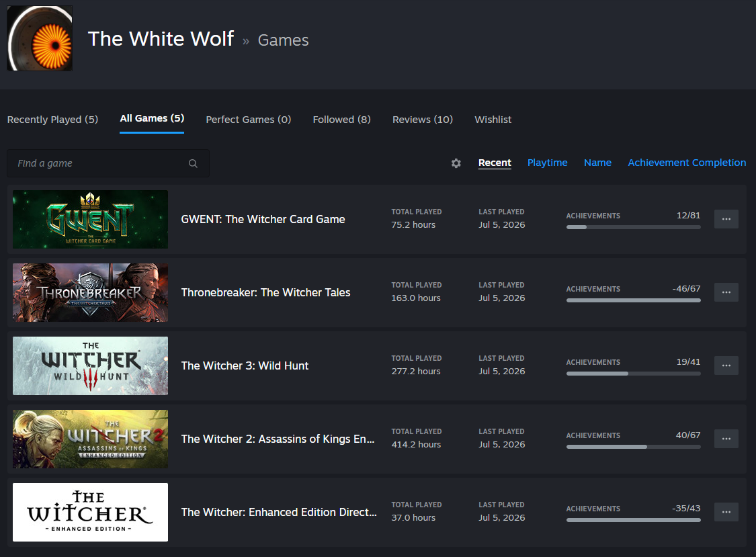The width and height of the screenshot is (756, 557).
Task: Click the -46/67 achievements count
Action: point(686,289)
